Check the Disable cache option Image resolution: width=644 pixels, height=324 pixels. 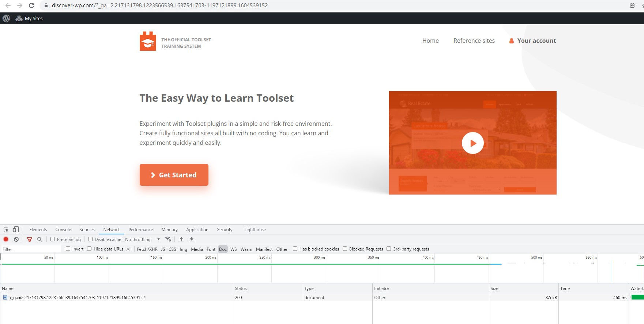coord(90,239)
